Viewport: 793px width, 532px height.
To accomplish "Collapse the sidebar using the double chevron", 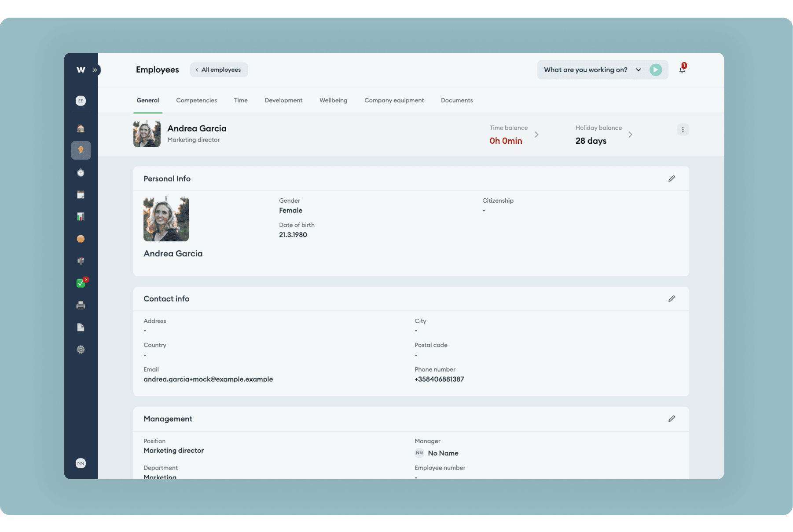I will point(95,69).
